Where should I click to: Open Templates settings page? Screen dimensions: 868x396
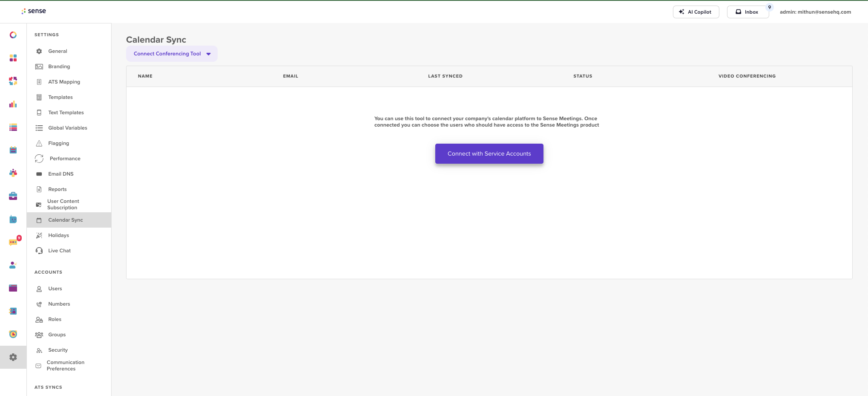[x=60, y=97]
